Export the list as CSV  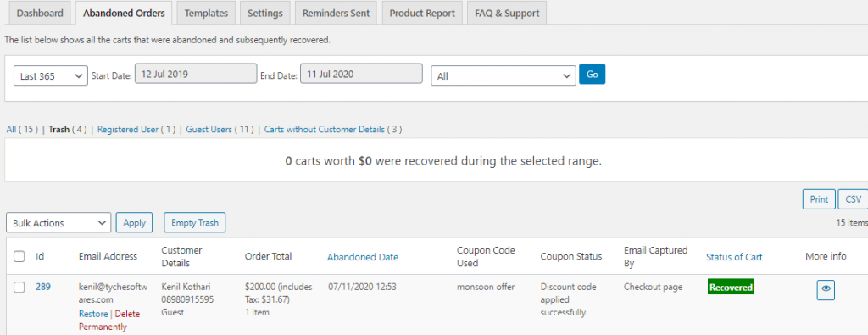tap(854, 199)
